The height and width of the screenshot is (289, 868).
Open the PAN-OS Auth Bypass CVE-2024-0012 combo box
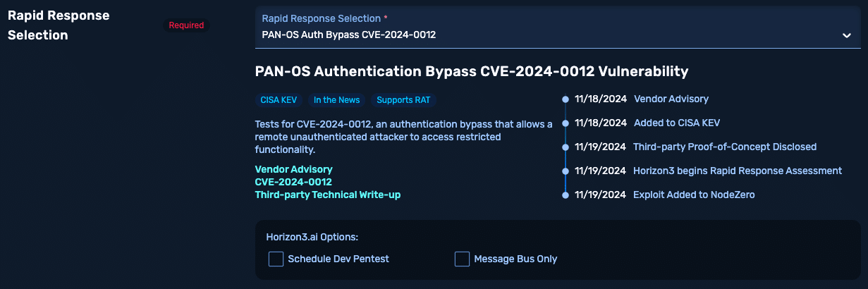click(x=558, y=27)
